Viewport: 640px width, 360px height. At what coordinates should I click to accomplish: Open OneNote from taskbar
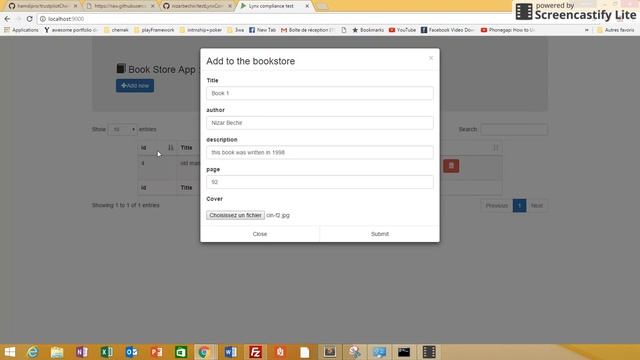click(x=82, y=352)
